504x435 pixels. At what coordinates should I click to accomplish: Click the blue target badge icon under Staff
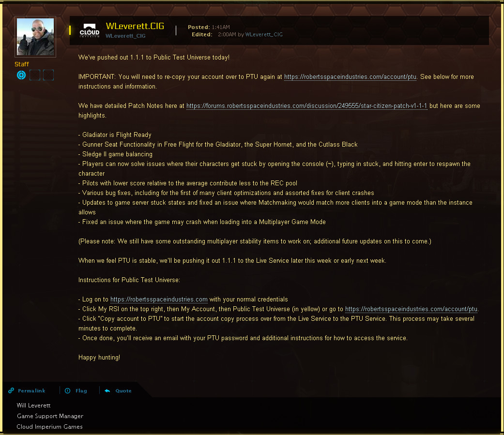point(21,75)
